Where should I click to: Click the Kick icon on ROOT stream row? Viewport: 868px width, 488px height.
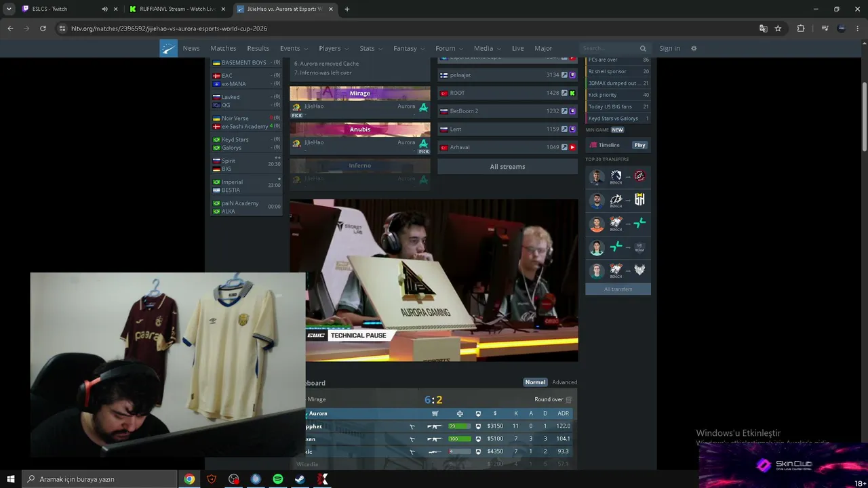pyautogui.click(x=572, y=93)
